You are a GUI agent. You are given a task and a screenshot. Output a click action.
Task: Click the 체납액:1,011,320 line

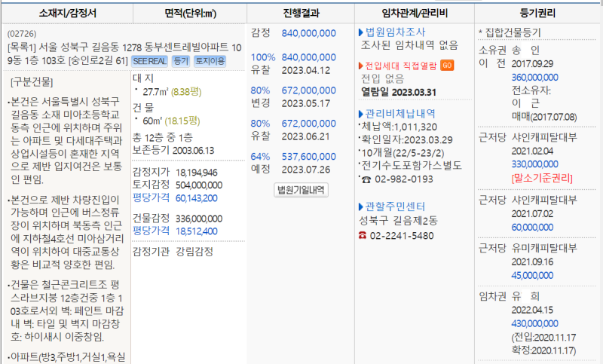pyautogui.click(x=399, y=127)
